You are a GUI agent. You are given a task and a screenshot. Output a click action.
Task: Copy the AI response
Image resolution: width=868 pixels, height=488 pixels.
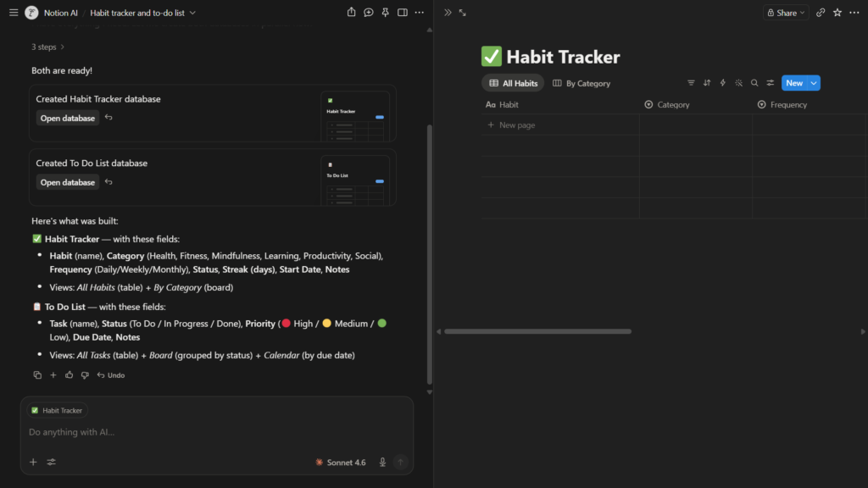click(x=37, y=375)
